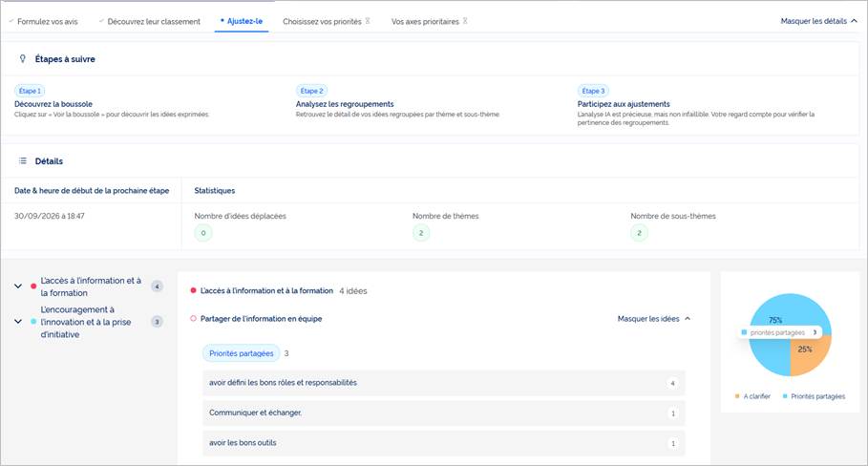Screen dimensions: 868x466
Task: Click the moved ideas count badge '0'
Action: tap(203, 233)
